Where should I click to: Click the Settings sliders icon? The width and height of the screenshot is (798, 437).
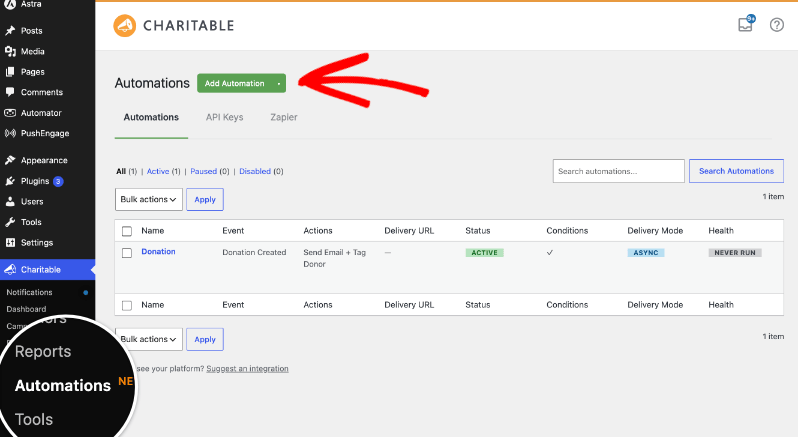pyautogui.click(x=10, y=243)
